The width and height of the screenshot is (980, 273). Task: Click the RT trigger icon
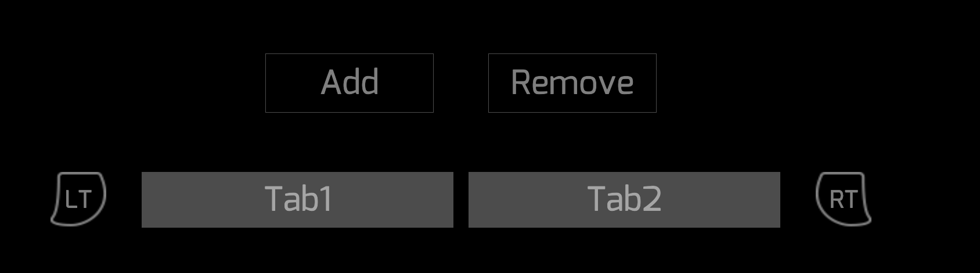coord(844,199)
